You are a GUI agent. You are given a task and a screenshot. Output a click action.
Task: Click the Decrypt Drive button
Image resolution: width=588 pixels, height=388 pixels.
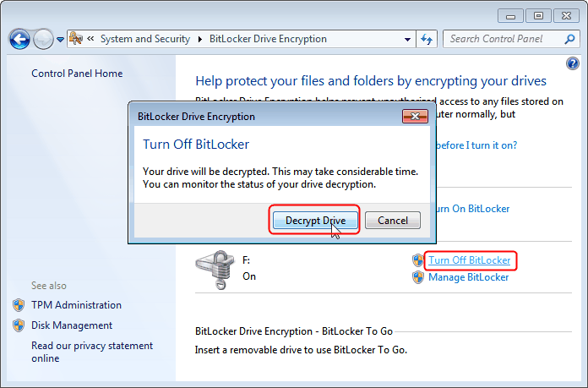tap(315, 221)
